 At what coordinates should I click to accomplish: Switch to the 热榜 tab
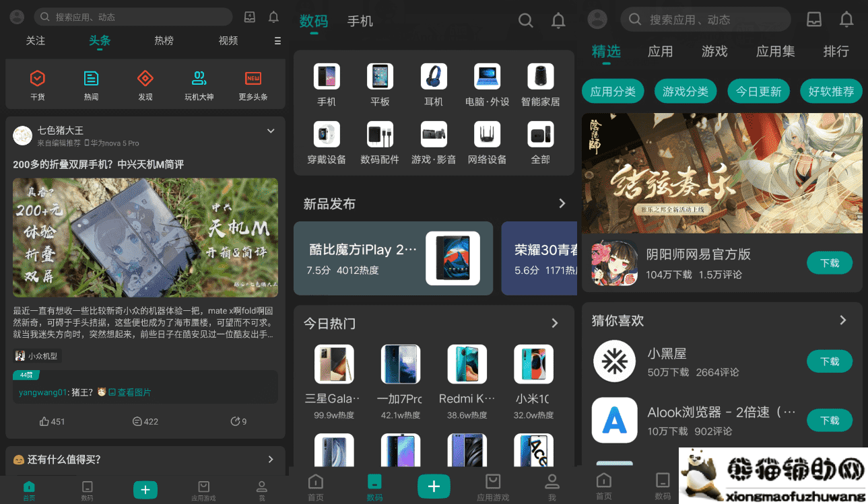164,41
